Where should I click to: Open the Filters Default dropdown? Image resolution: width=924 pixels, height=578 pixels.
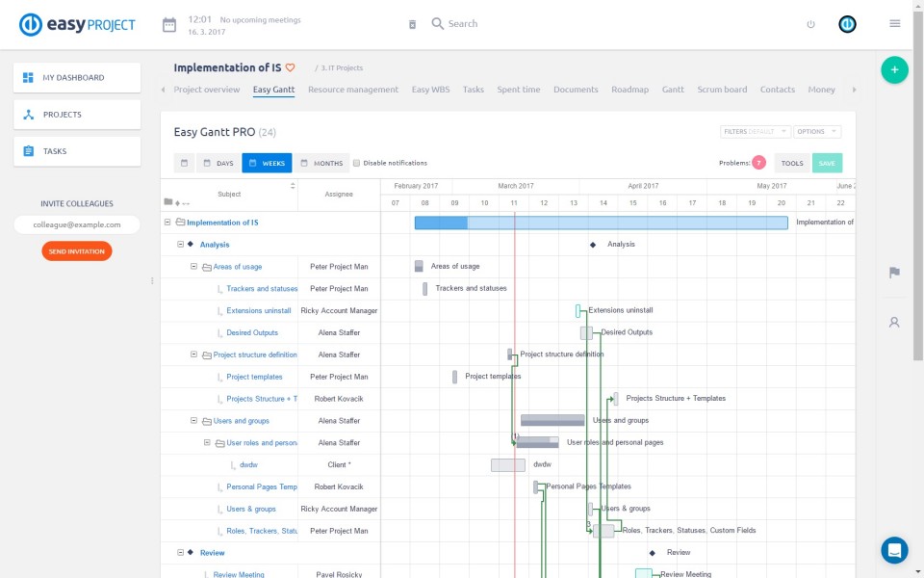(755, 132)
